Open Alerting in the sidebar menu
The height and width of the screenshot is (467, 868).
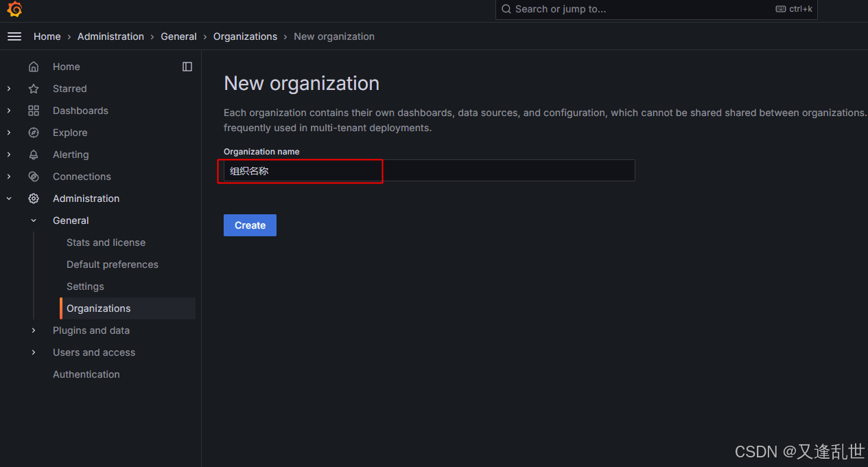coord(71,155)
